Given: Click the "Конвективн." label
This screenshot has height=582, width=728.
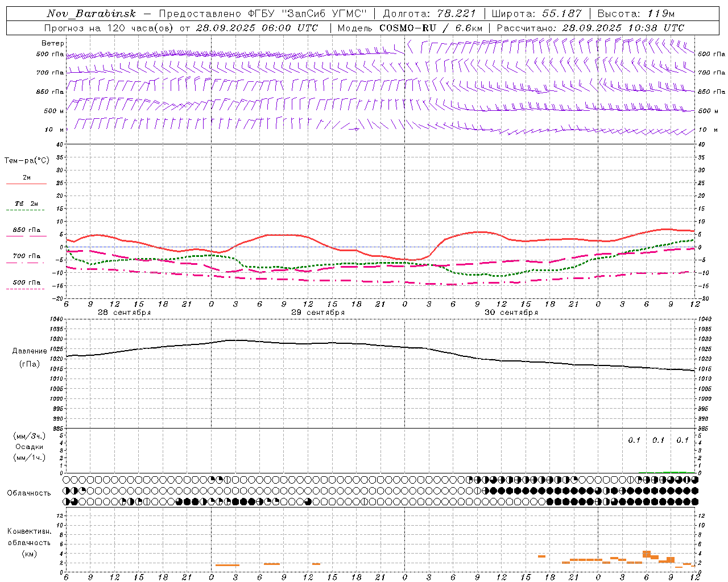Looking at the screenshot, I should pyautogui.click(x=30, y=531).
